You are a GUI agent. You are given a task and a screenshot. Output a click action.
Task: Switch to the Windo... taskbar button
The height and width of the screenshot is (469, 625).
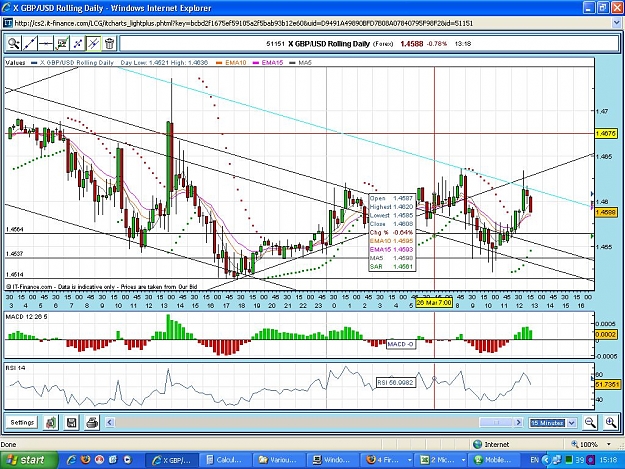pos(332,460)
